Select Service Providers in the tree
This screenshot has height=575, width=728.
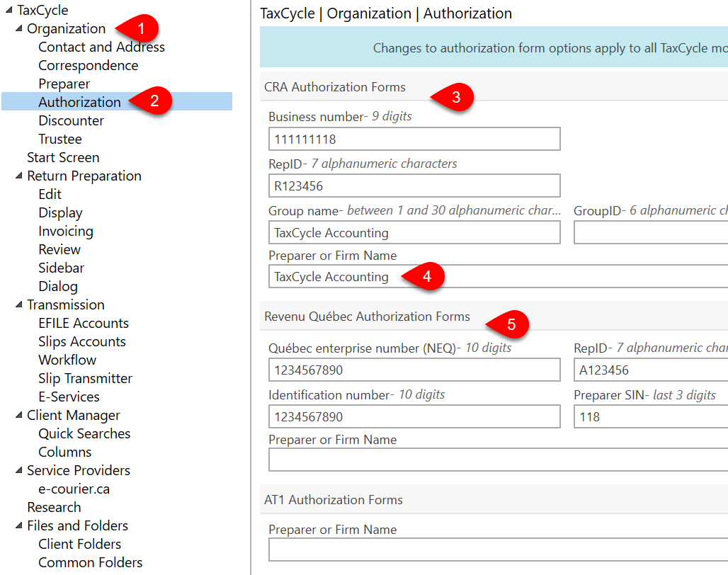pos(79,470)
